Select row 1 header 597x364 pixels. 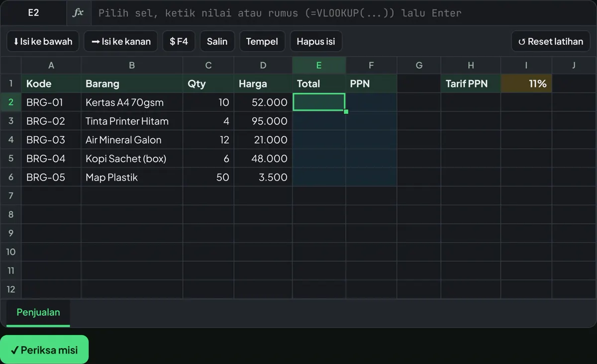(11, 84)
